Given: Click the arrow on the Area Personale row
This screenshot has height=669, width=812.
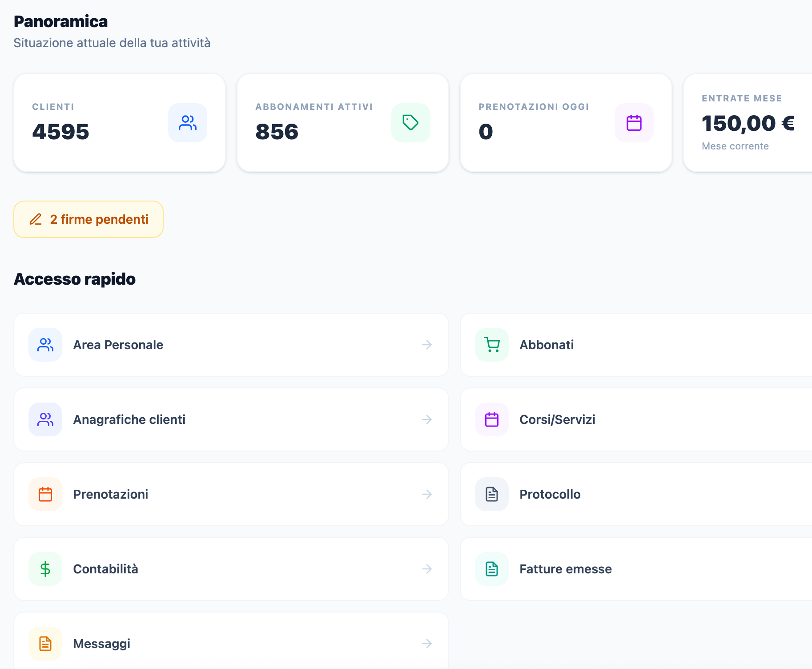Looking at the screenshot, I should 426,344.
